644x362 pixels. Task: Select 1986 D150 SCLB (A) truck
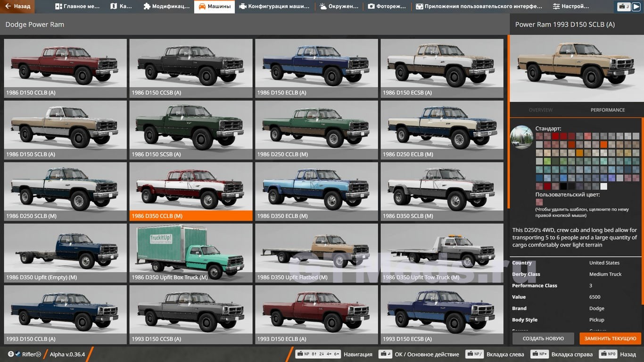[66, 130]
